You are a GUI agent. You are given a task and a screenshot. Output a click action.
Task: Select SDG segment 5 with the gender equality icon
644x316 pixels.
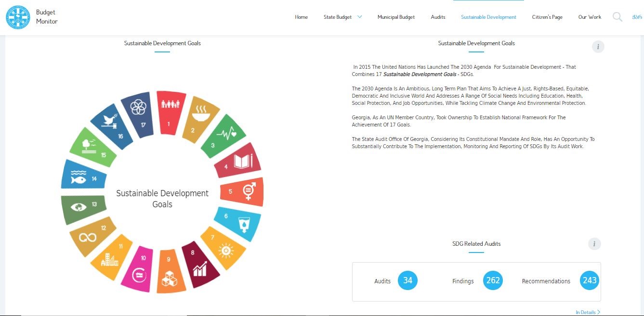click(242, 191)
